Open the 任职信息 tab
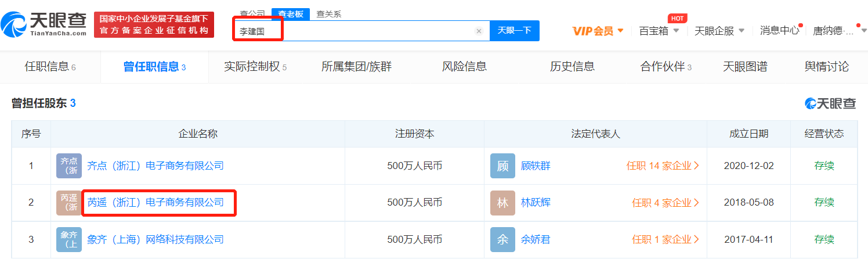 pos(50,67)
